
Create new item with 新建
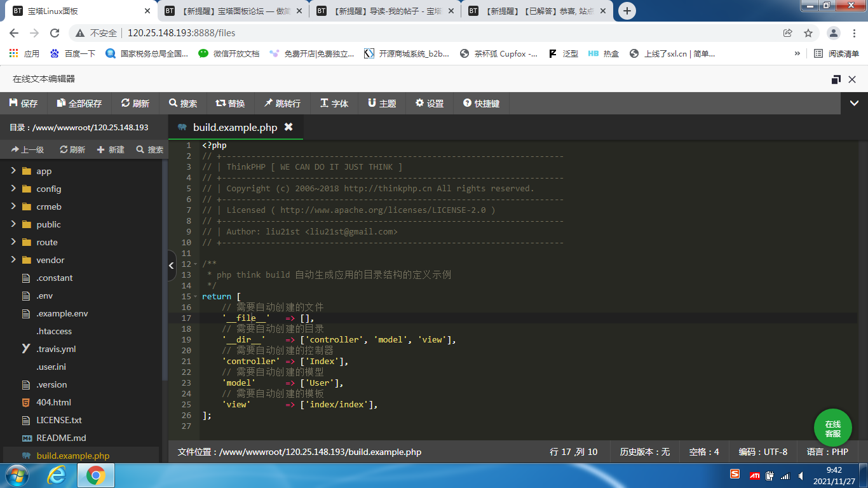coord(111,149)
